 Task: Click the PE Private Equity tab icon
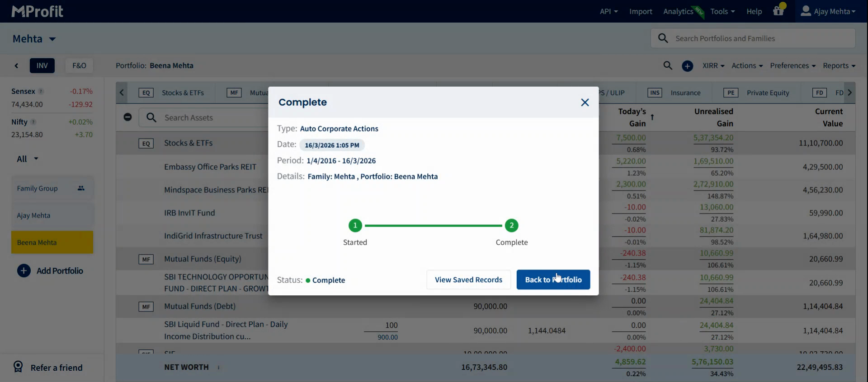[731, 93]
